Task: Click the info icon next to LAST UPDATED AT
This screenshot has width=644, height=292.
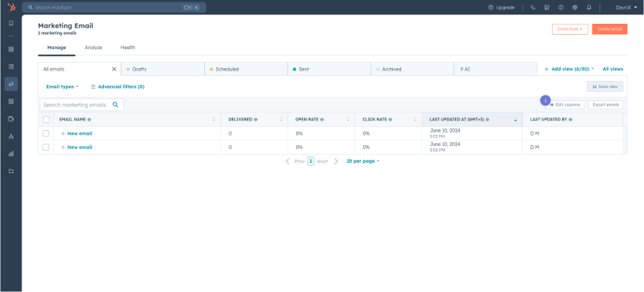Action: tap(487, 120)
